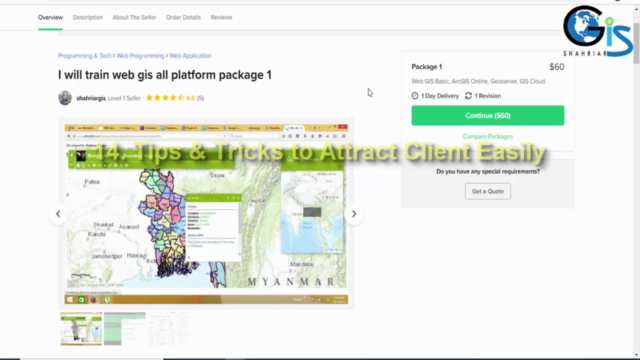Select the first gallery thumbnail

[81, 329]
